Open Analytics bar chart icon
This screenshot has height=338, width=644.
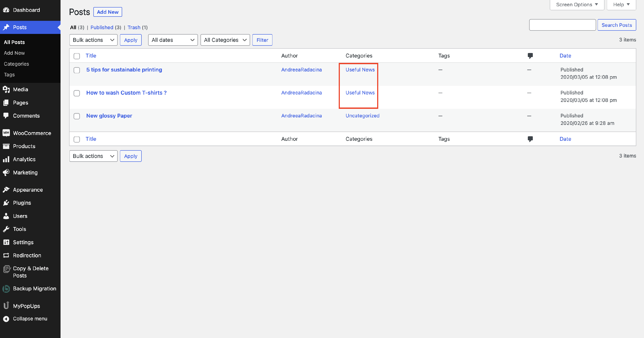(6, 159)
